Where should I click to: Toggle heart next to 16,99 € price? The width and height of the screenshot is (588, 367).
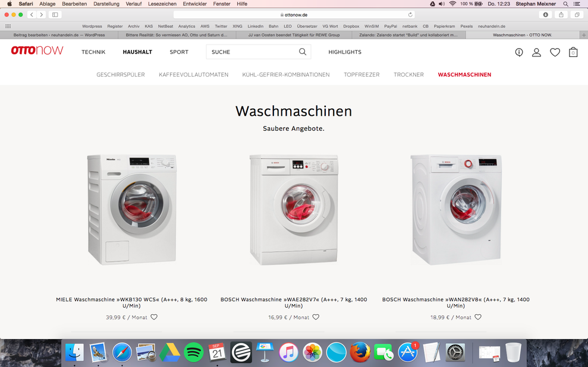[x=316, y=317]
